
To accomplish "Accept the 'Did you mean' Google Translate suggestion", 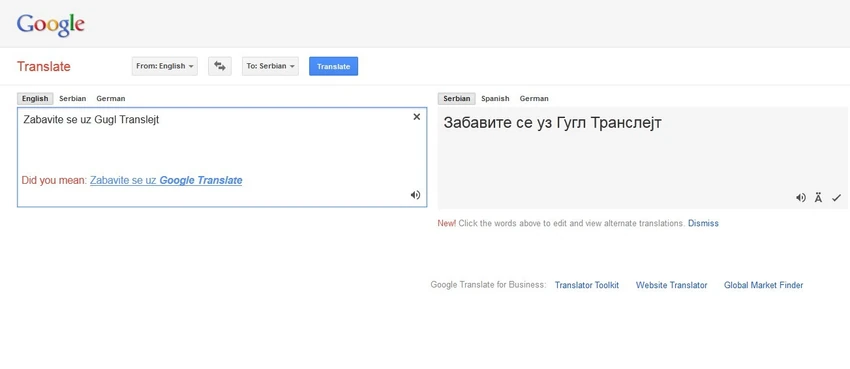I will click(166, 180).
